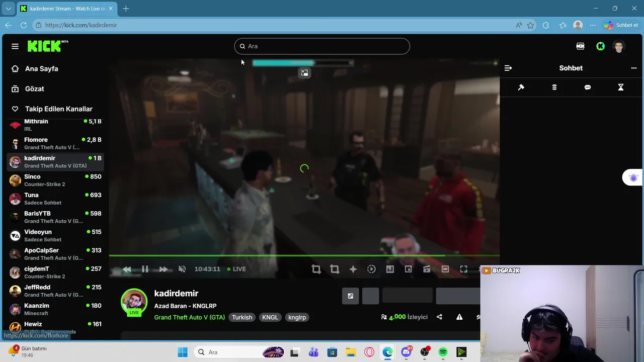Open Mithrain channel in the sidebar
This screenshot has height=362, width=644.
coord(55,125)
